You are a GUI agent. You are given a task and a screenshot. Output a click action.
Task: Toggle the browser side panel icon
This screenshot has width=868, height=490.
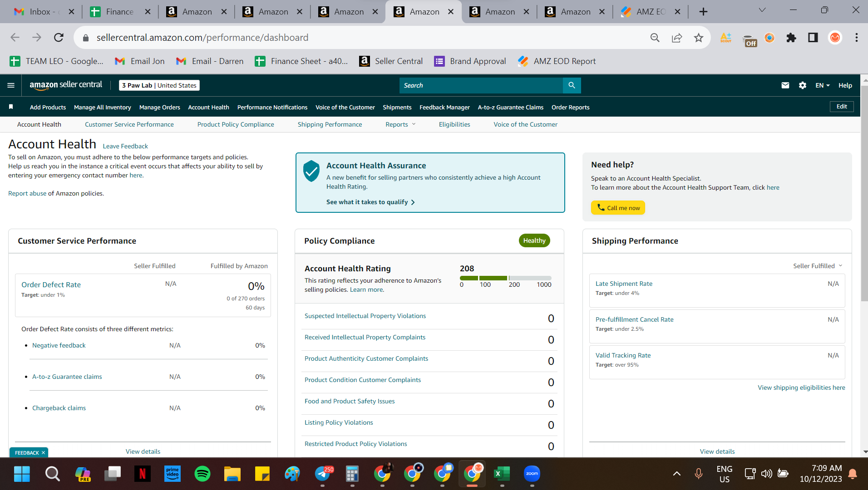pyautogui.click(x=813, y=38)
